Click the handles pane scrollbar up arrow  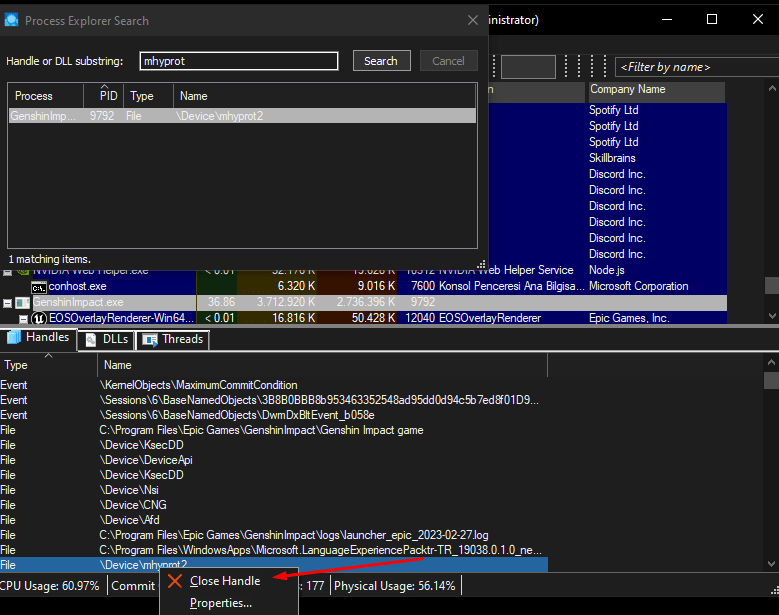coord(772,363)
